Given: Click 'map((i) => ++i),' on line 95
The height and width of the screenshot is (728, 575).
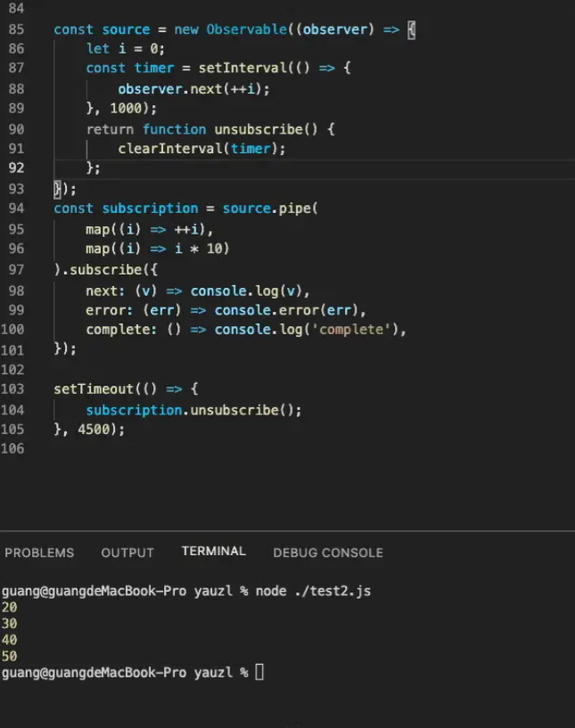Looking at the screenshot, I should click(149, 229).
